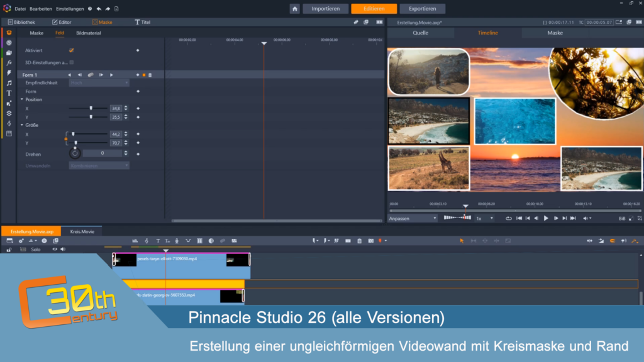This screenshot has height=362, width=644.
Task: Click the loop playback icon in the player
Action: point(508,218)
